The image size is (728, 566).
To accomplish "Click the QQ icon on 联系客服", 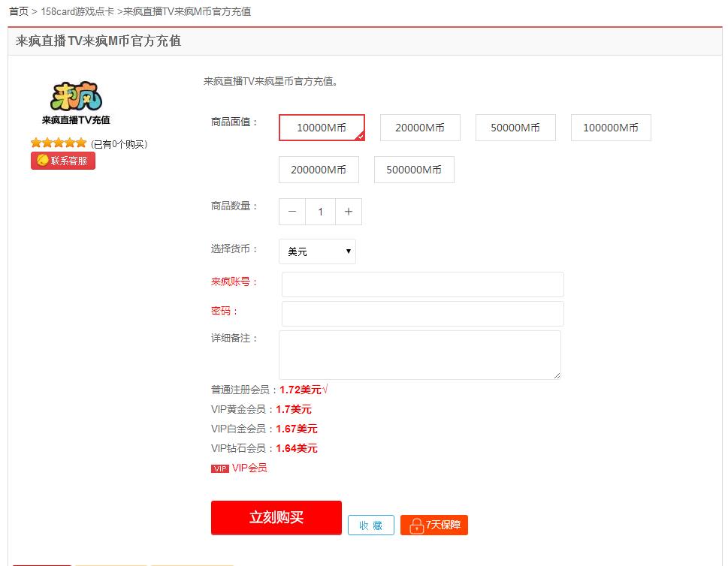I will pyautogui.click(x=43, y=160).
